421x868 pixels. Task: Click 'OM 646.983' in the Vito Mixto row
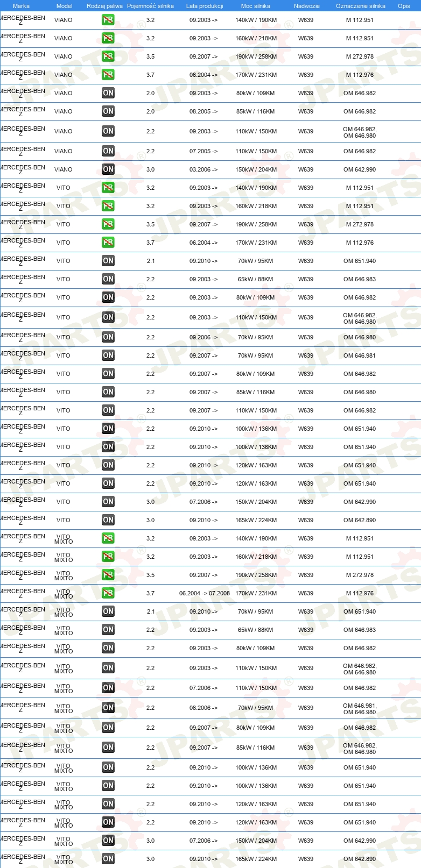tap(360, 630)
